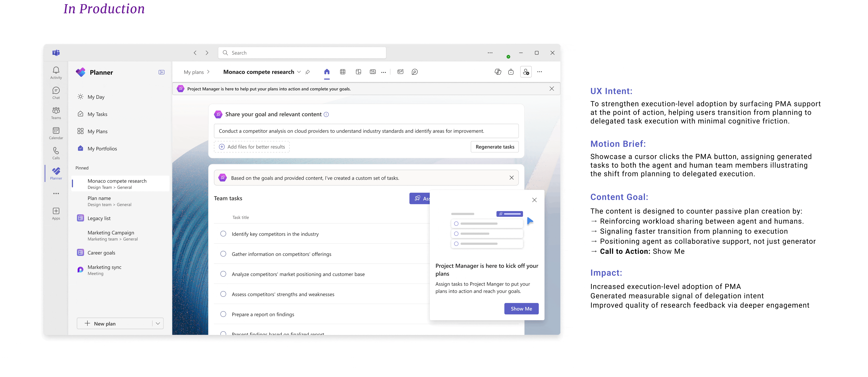Open Teams settings and more ellipsis
868x377 pixels.
[490, 53]
